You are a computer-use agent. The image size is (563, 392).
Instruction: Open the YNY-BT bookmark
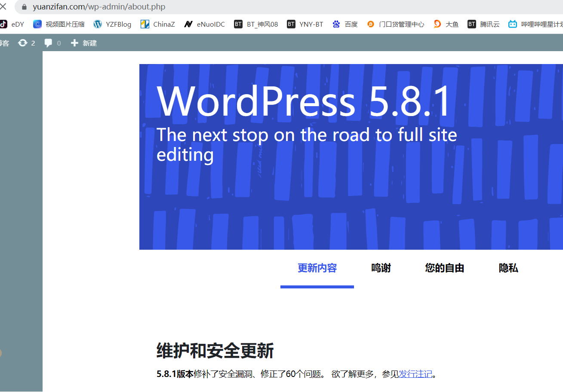click(x=305, y=24)
